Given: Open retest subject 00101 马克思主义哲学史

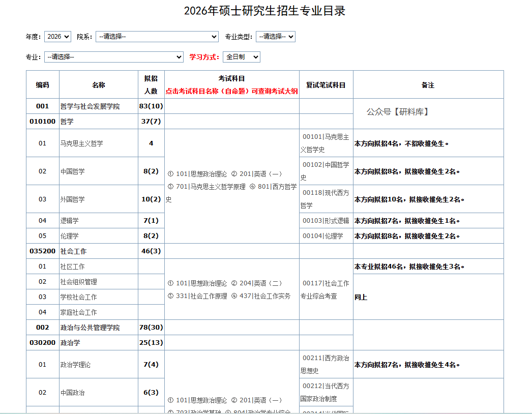Looking at the screenshot, I should tap(326, 143).
